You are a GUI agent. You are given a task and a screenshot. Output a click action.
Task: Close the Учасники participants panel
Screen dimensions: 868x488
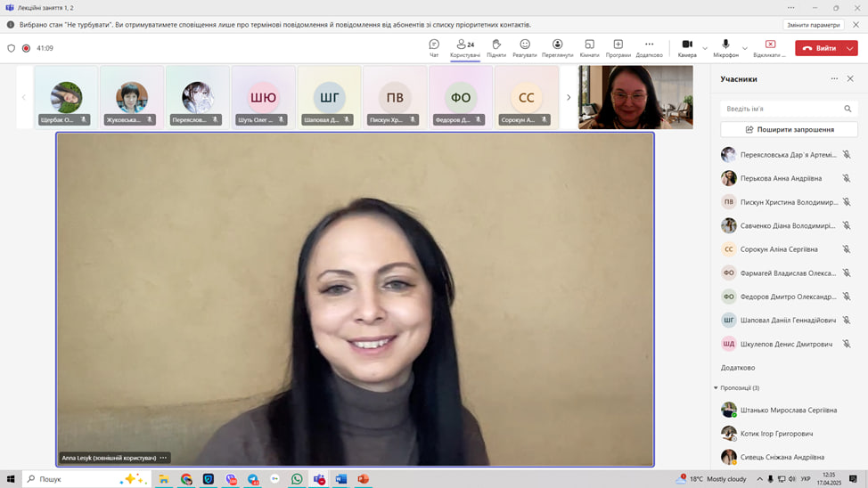850,79
